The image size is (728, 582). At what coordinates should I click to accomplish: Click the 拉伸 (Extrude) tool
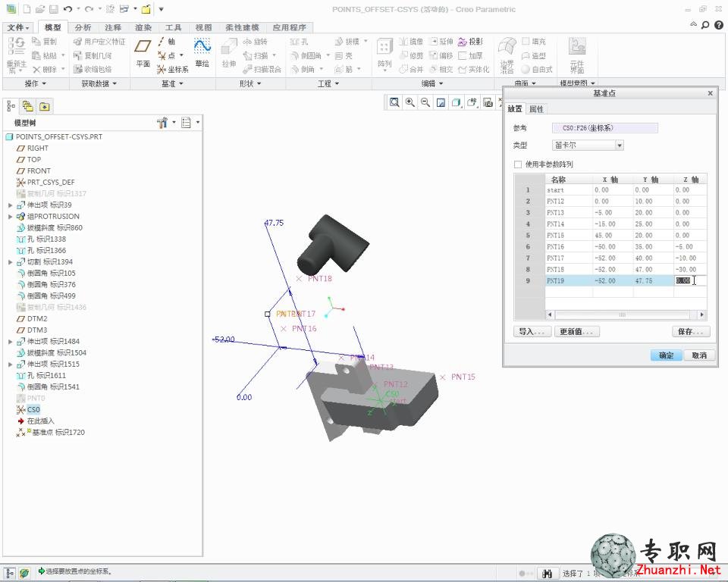click(x=229, y=53)
